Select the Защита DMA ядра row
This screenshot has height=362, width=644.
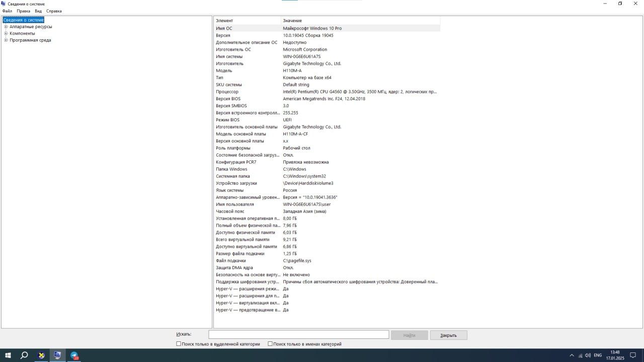(x=327, y=268)
